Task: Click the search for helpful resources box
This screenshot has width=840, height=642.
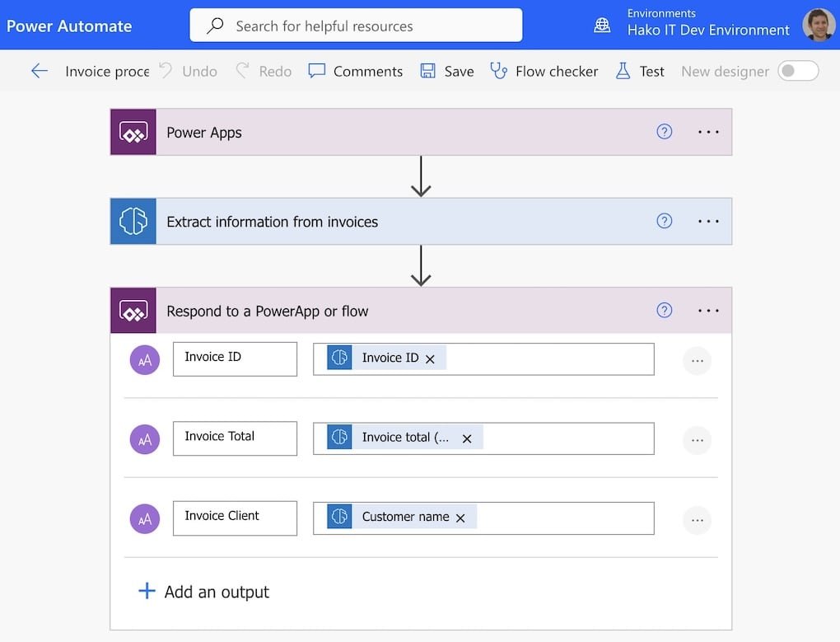Action: (x=356, y=26)
